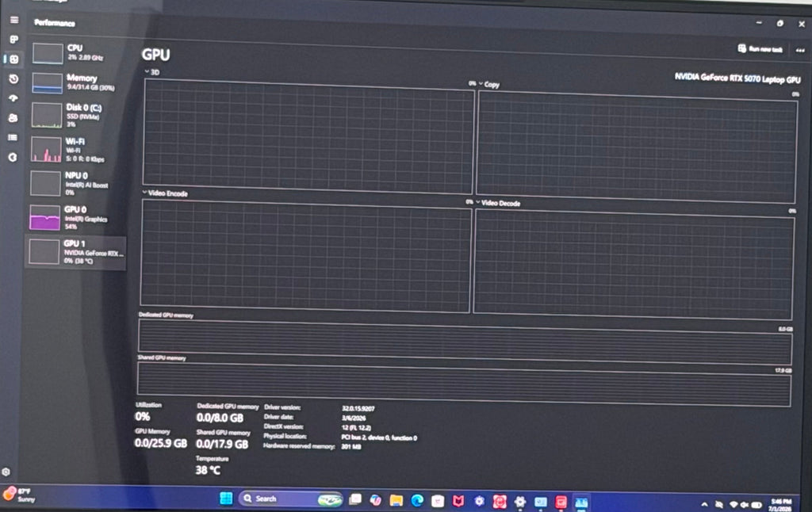Open the App history page icon
Screen dimensions: 812x512
(14, 78)
